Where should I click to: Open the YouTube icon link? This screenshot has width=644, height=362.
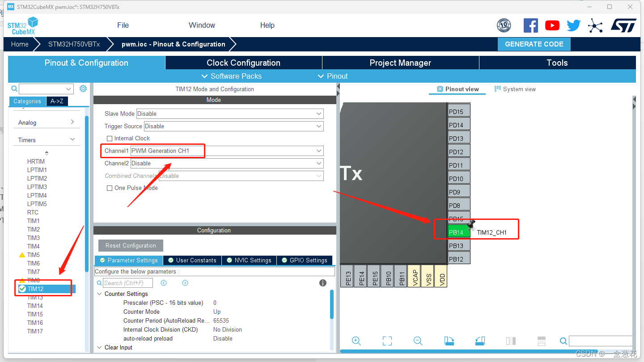(552, 25)
